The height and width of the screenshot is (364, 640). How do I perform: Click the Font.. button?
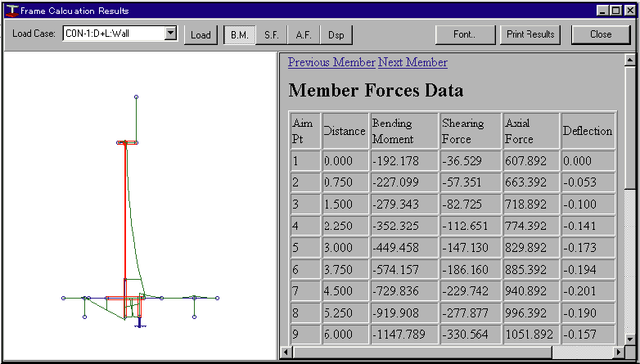[464, 34]
